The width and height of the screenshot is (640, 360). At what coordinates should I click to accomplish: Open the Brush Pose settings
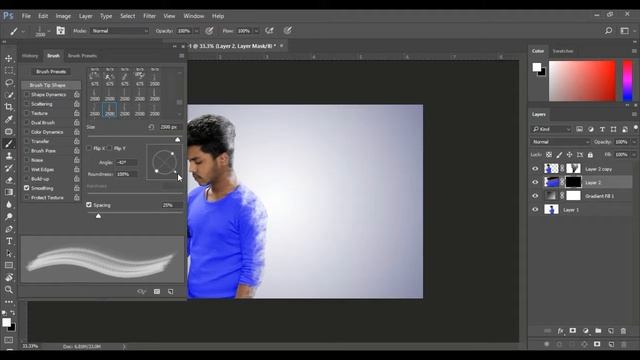point(43,151)
